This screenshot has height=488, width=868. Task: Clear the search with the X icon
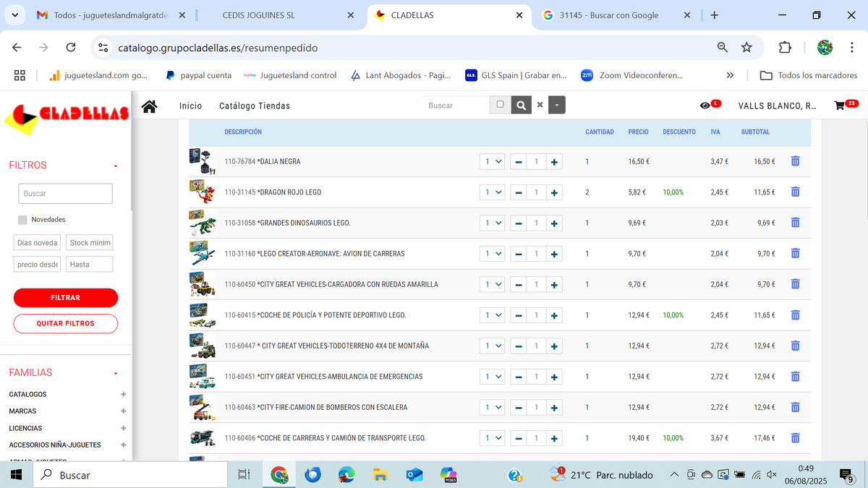pos(540,106)
